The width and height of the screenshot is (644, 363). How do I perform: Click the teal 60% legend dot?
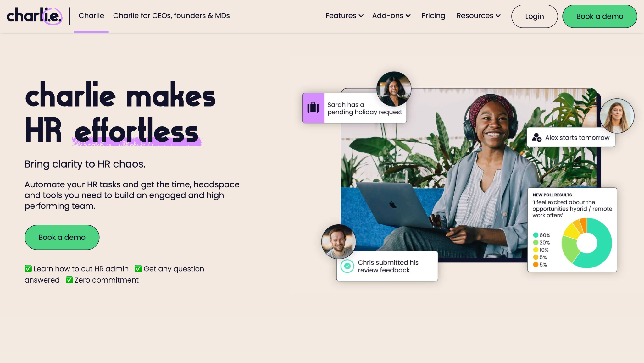point(536,235)
